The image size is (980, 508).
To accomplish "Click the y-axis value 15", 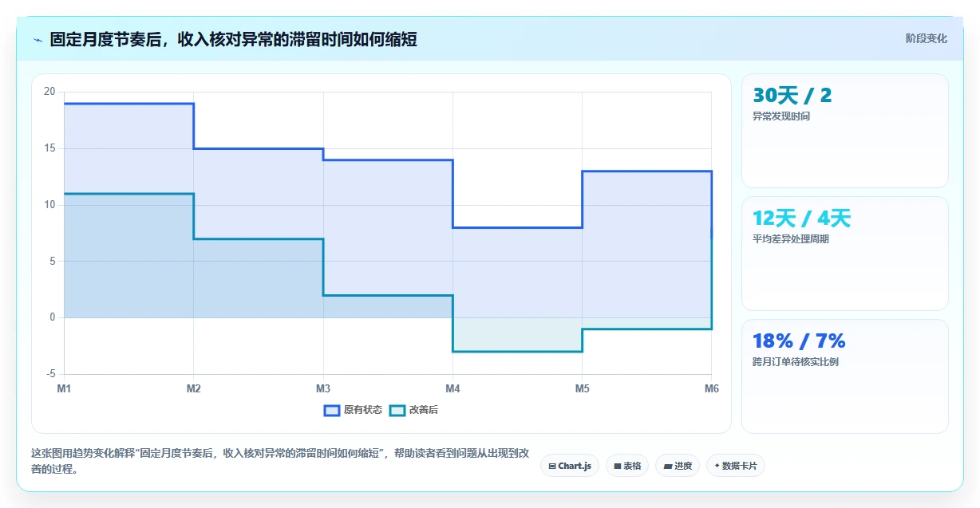I will [x=49, y=148].
